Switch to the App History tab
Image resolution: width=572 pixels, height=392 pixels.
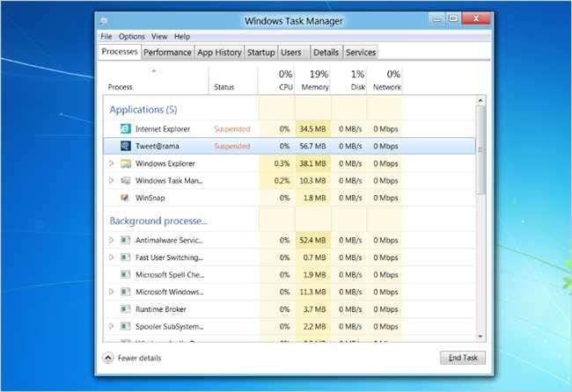[219, 53]
